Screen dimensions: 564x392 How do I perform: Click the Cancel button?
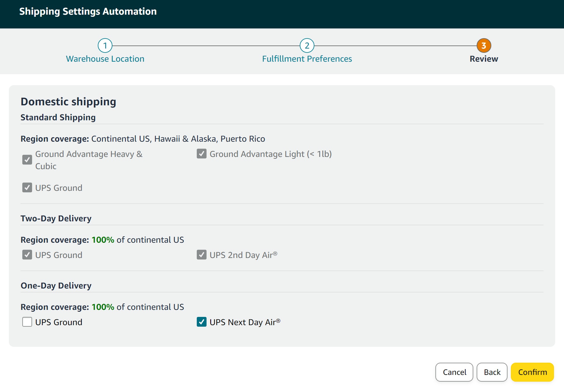point(454,372)
